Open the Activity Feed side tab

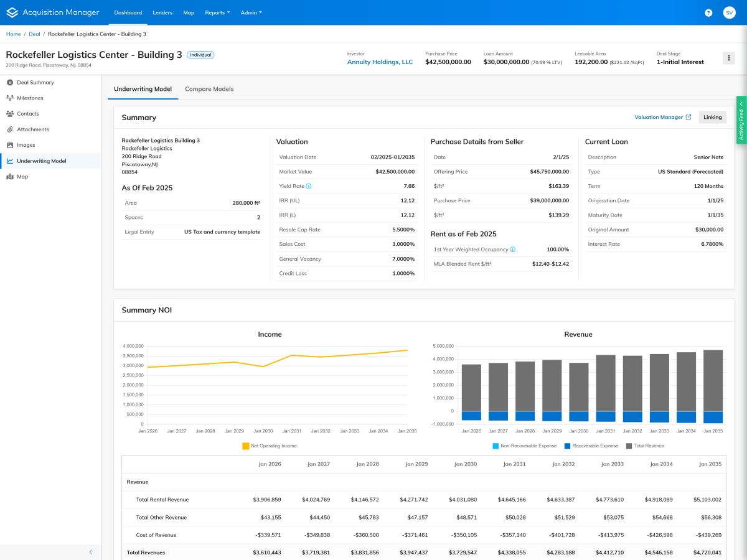click(741, 119)
